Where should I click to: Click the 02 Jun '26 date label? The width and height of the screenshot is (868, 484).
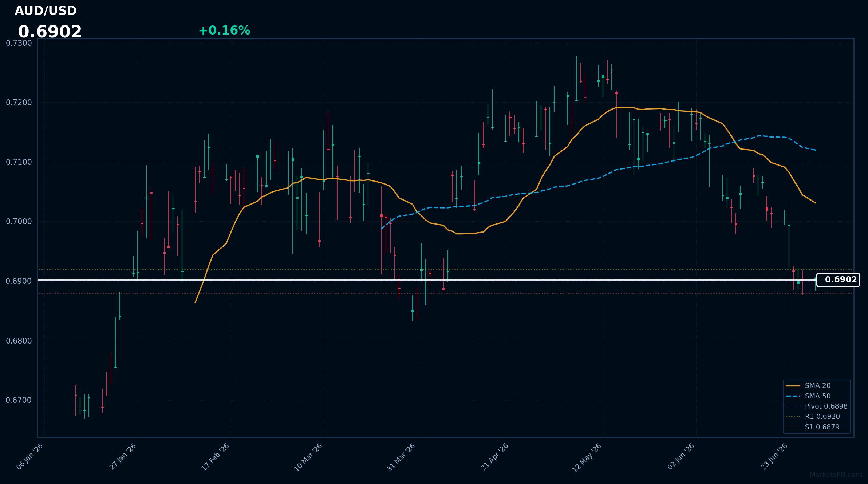pyautogui.click(x=681, y=457)
